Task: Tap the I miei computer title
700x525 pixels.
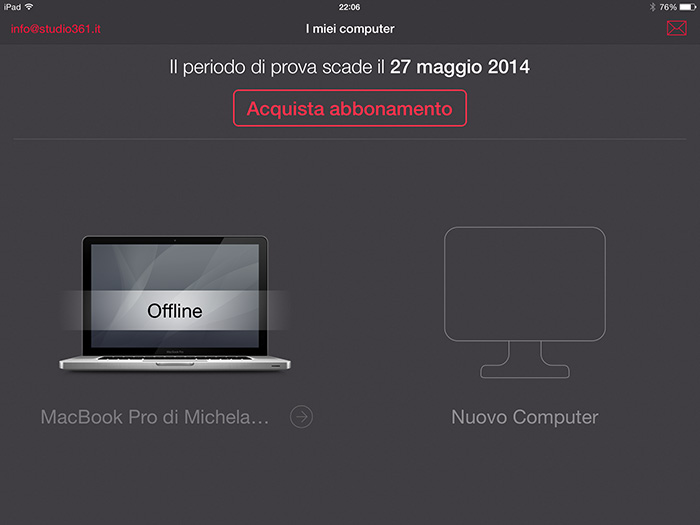Action: click(350, 29)
